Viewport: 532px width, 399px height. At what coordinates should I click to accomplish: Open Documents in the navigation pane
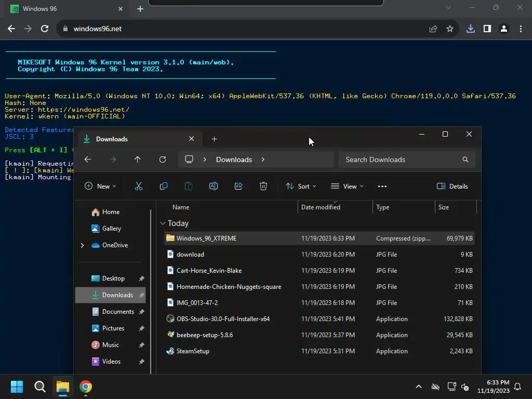click(x=110, y=312)
